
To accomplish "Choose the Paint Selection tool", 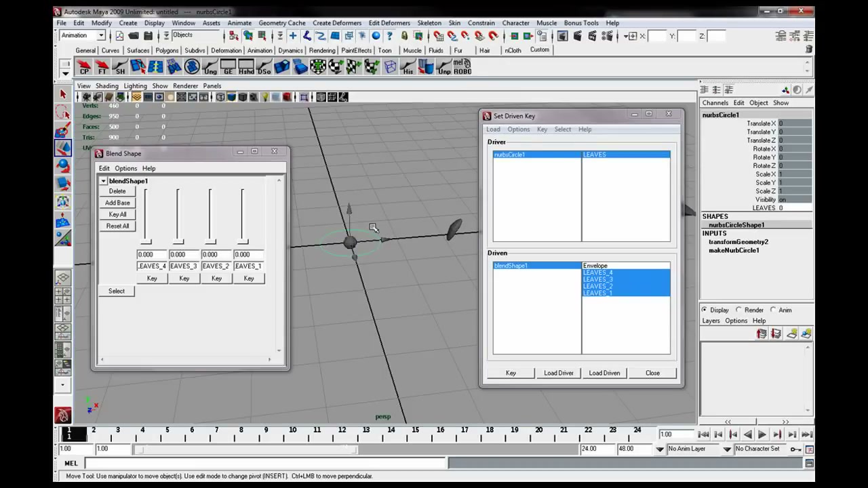I will pyautogui.click(x=63, y=129).
